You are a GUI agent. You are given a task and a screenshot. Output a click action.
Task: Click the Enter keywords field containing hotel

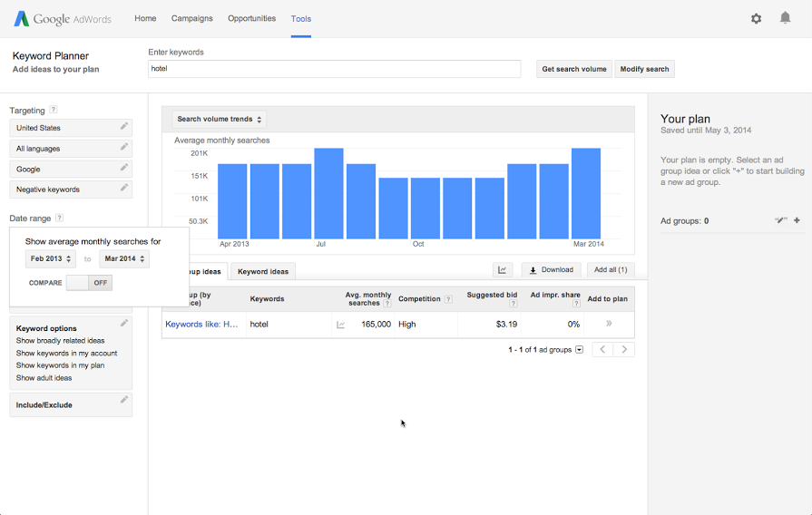334,69
